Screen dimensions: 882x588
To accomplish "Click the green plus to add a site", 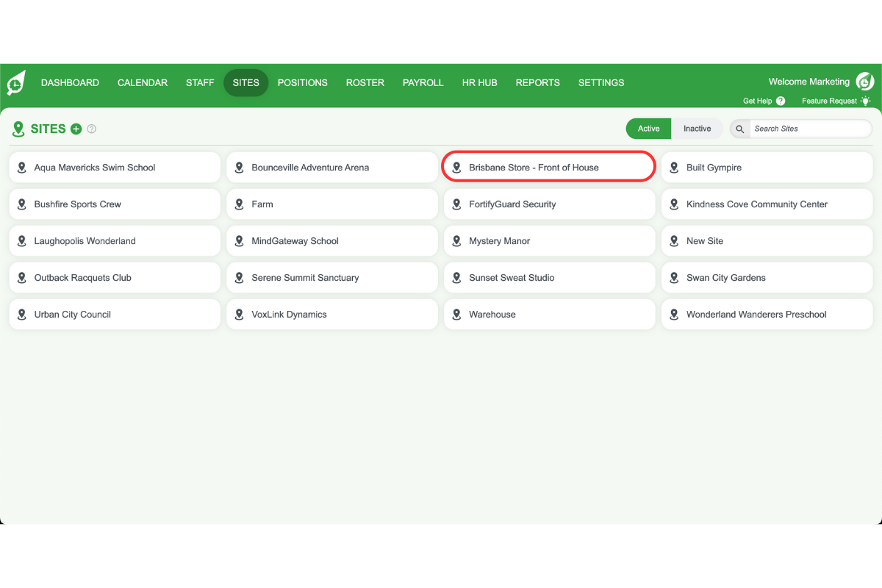I will click(76, 129).
